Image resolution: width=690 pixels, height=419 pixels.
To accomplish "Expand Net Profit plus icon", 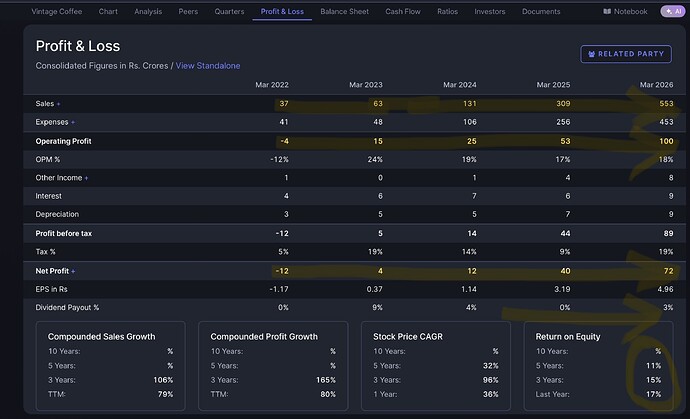I will pos(73,272).
